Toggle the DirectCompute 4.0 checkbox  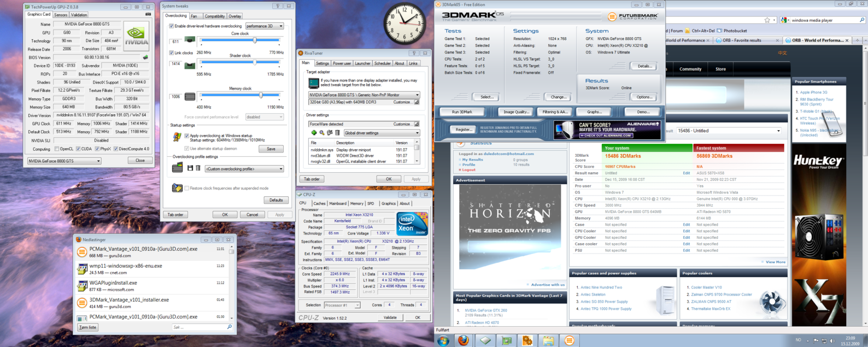116,149
